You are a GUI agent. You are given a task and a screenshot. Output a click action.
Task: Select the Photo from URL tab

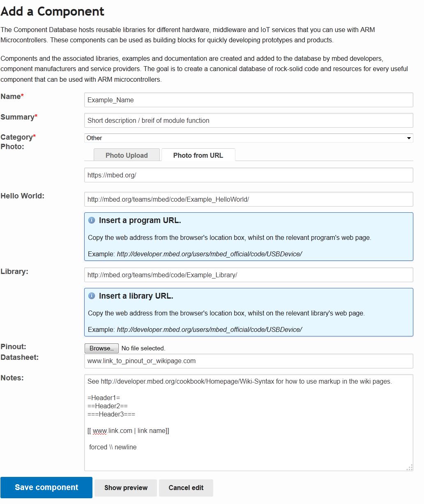click(198, 155)
